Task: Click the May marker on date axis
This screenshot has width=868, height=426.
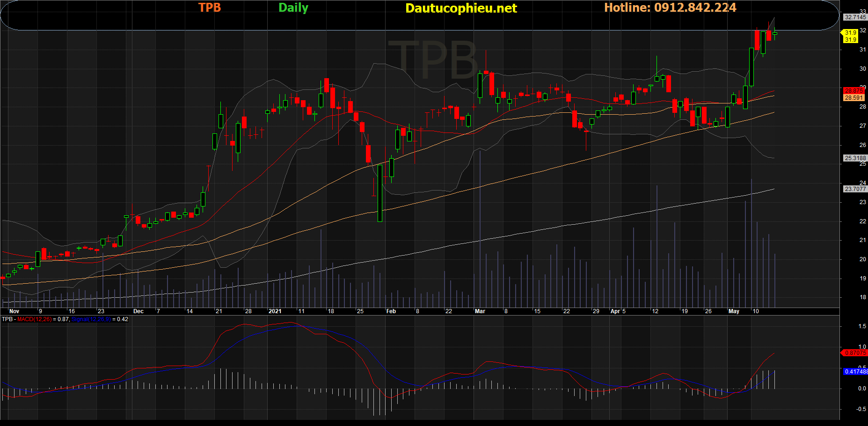Action: pyautogui.click(x=734, y=311)
